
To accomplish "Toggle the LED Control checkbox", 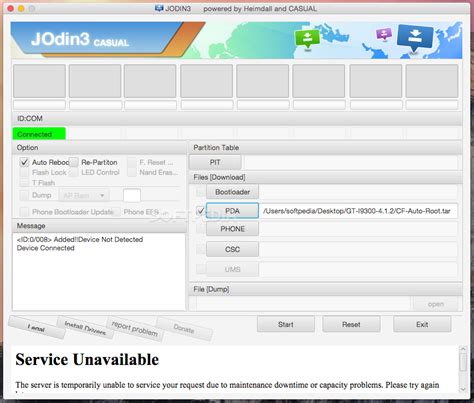I will (x=74, y=172).
